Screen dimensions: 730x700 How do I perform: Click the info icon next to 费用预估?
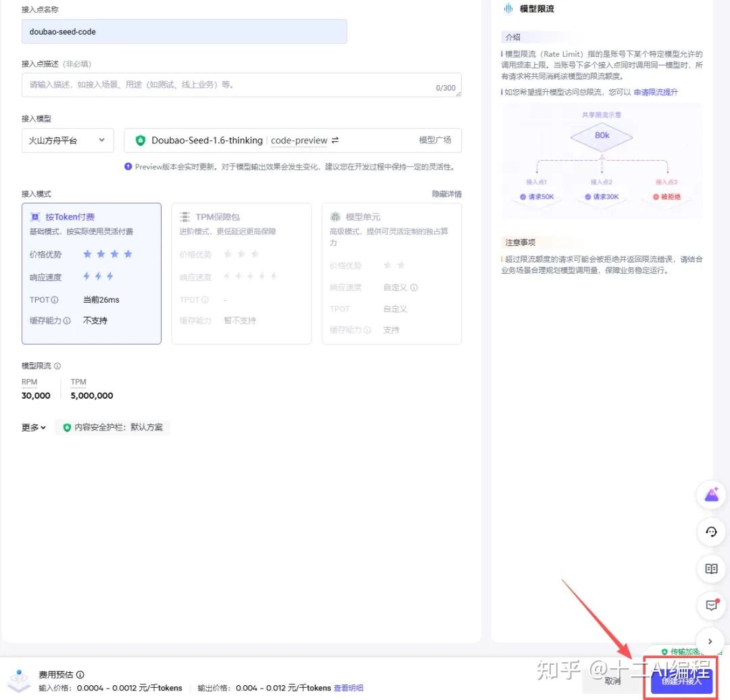80,674
